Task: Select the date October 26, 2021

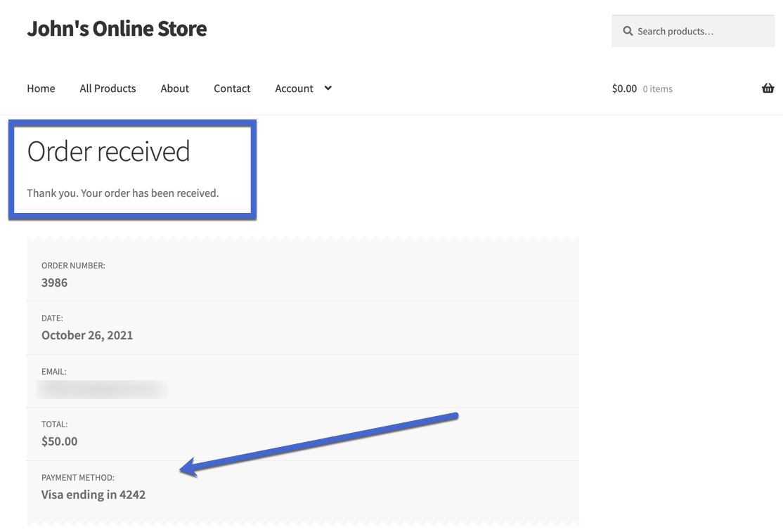Action: (87, 335)
